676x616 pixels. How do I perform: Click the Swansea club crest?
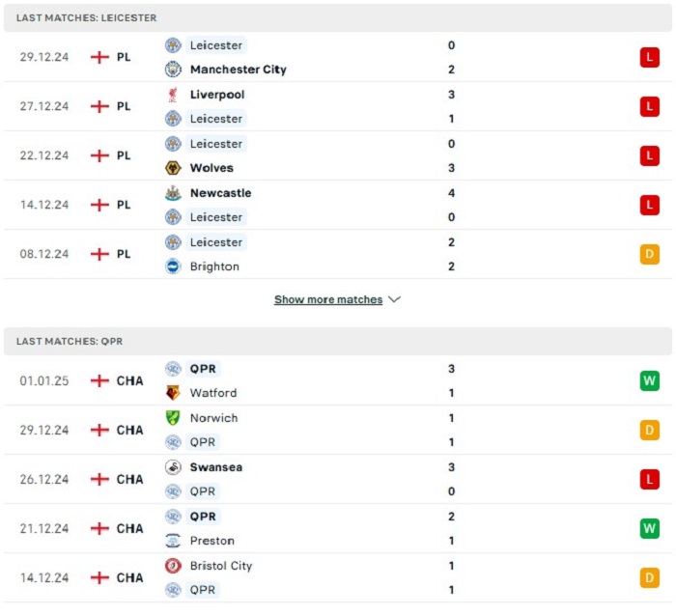click(173, 467)
